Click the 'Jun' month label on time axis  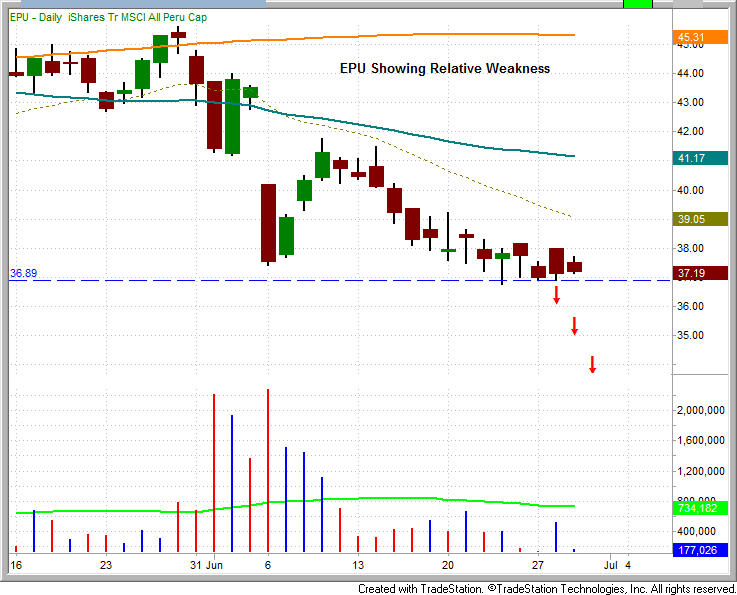(x=214, y=565)
